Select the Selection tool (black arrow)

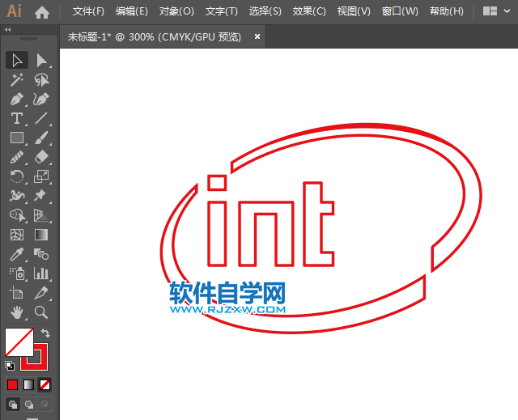click(17, 61)
